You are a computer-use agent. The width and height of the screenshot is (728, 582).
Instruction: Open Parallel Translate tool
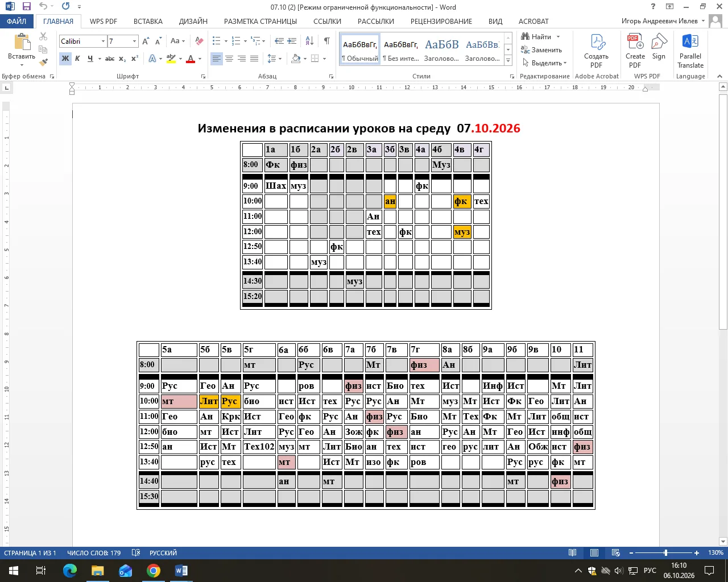(690, 51)
